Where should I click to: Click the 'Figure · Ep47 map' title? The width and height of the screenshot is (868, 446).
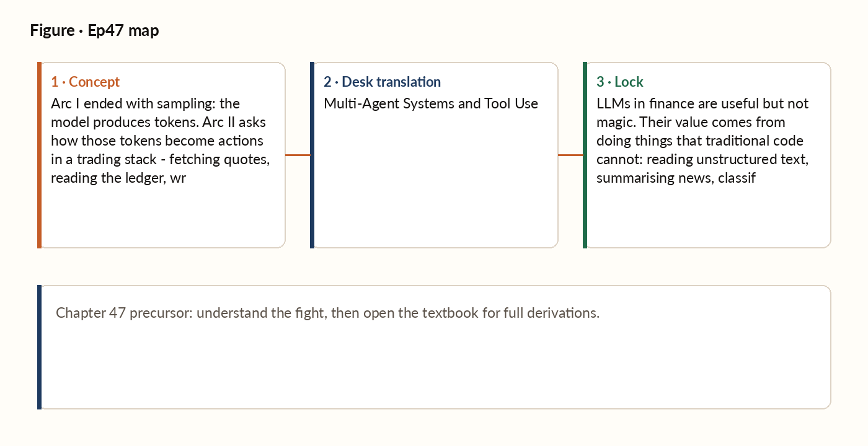click(x=94, y=30)
